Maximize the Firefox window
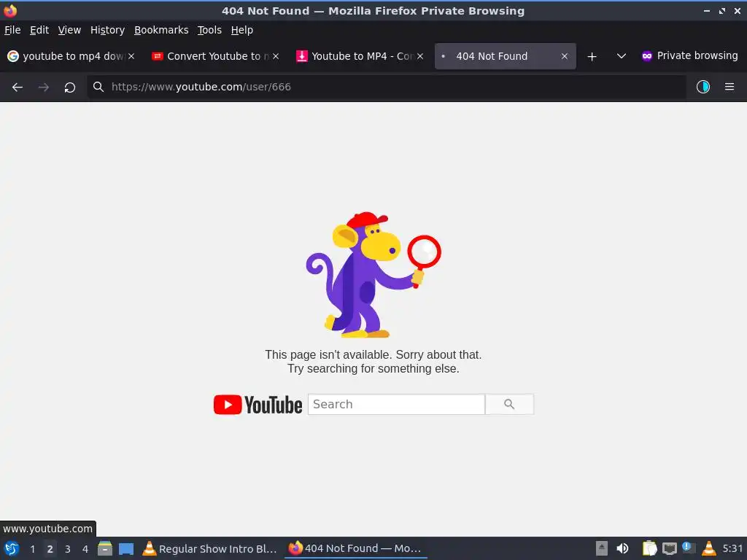 click(722, 11)
